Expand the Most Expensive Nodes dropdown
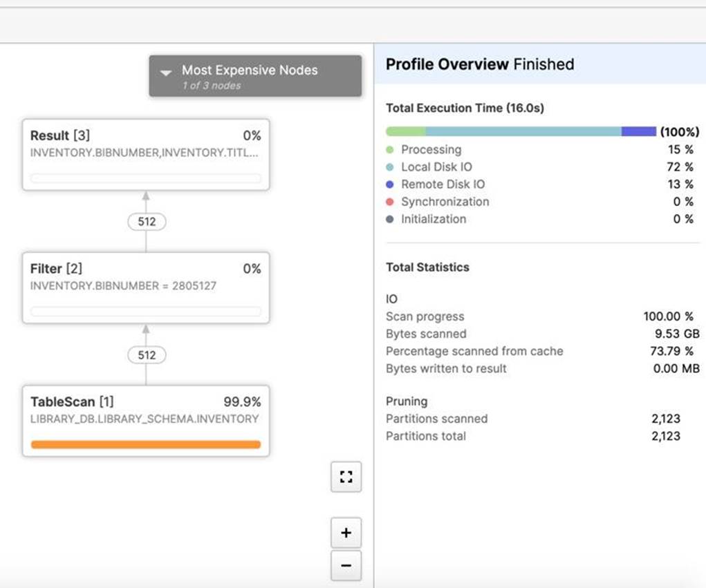This screenshot has width=706, height=588. point(255,76)
